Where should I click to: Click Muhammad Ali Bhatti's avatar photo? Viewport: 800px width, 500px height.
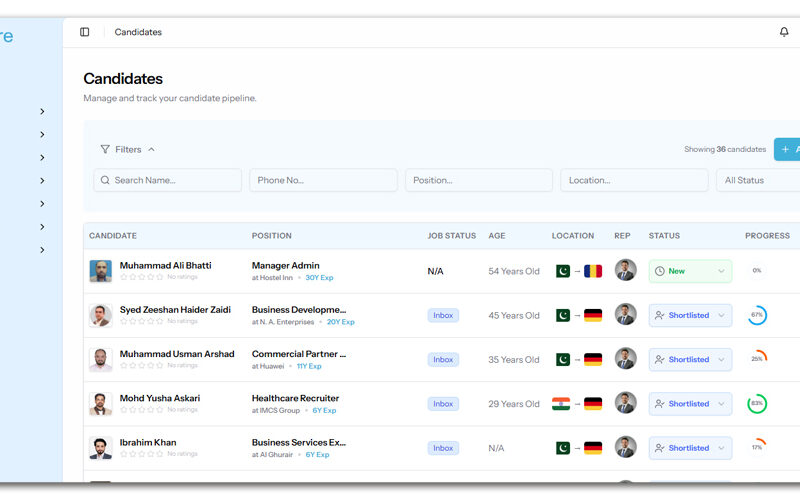tap(100, 271)
